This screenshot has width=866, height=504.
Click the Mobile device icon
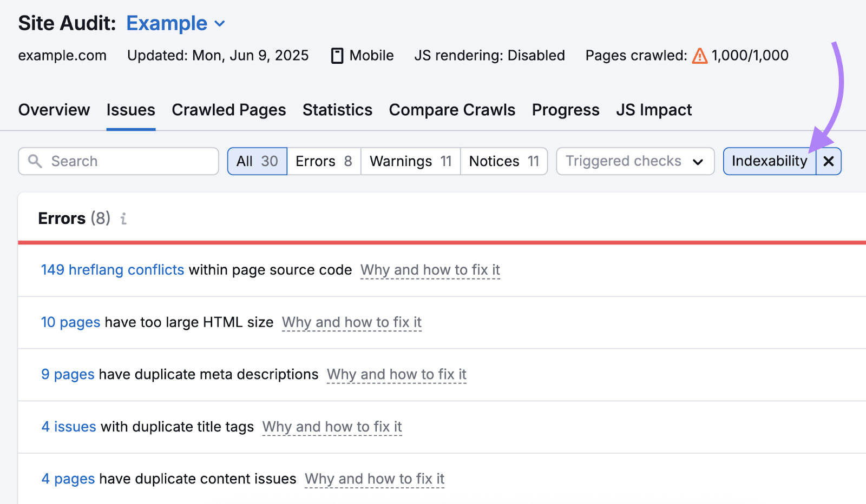337,55
